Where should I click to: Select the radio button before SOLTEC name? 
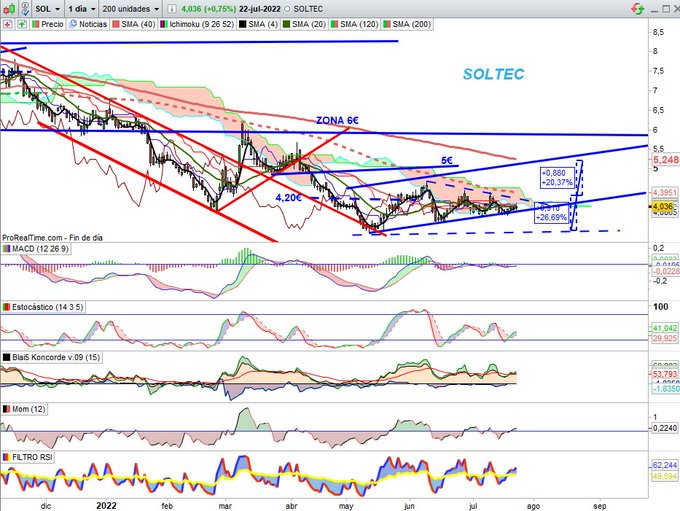click(287, 9)
